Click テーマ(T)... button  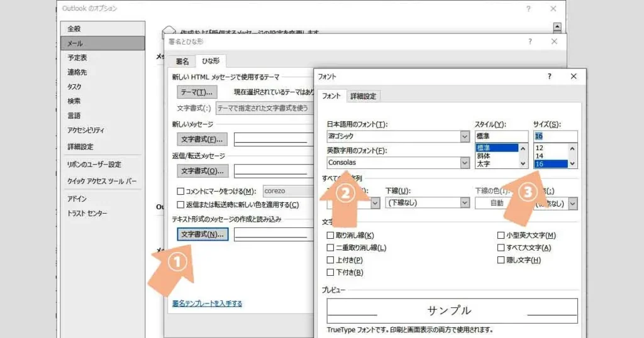197,92
